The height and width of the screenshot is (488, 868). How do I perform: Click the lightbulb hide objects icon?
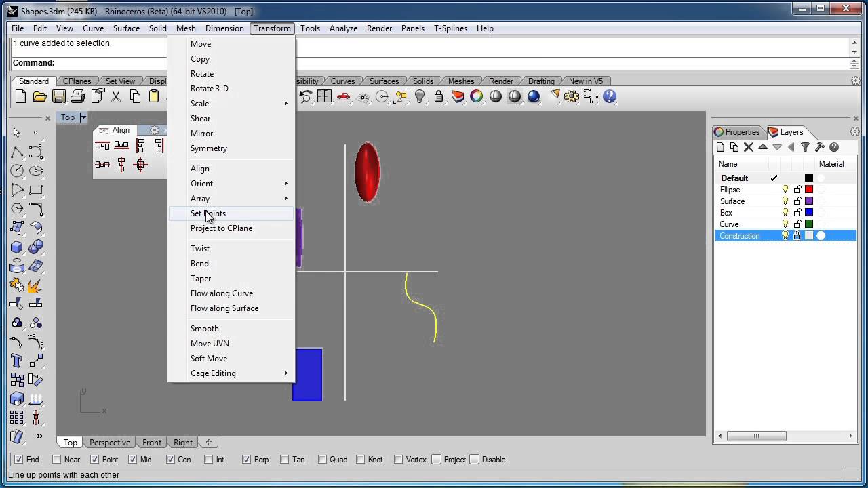(x=420, y=96)
